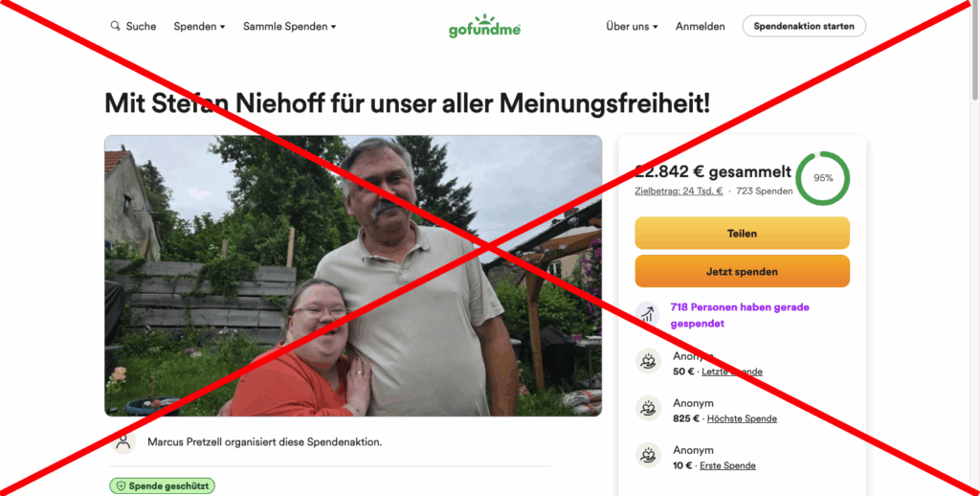Click the campaign photo thumbnail
The image size is (980, 496).
(x=353, y=276)
